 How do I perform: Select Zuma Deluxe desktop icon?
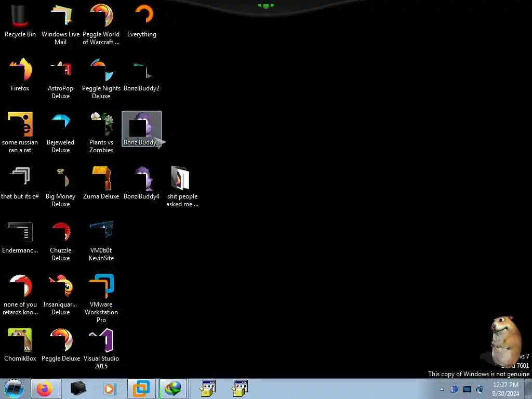(101, 182)
